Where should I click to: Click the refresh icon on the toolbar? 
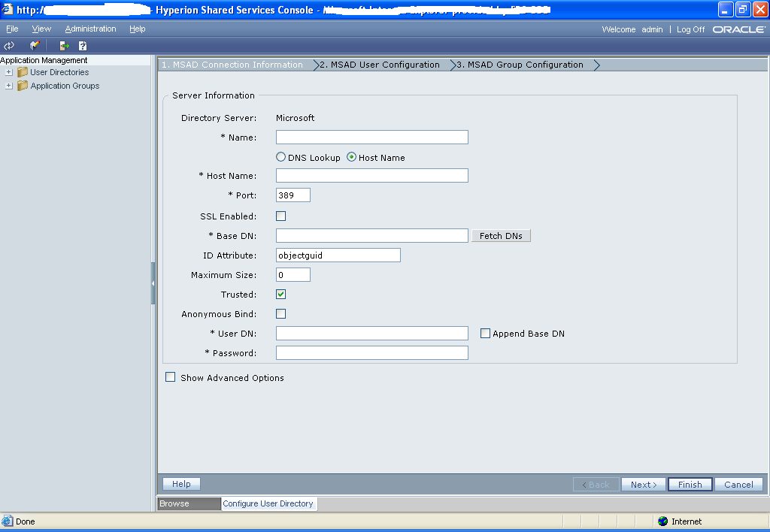(x=10, y=45)
